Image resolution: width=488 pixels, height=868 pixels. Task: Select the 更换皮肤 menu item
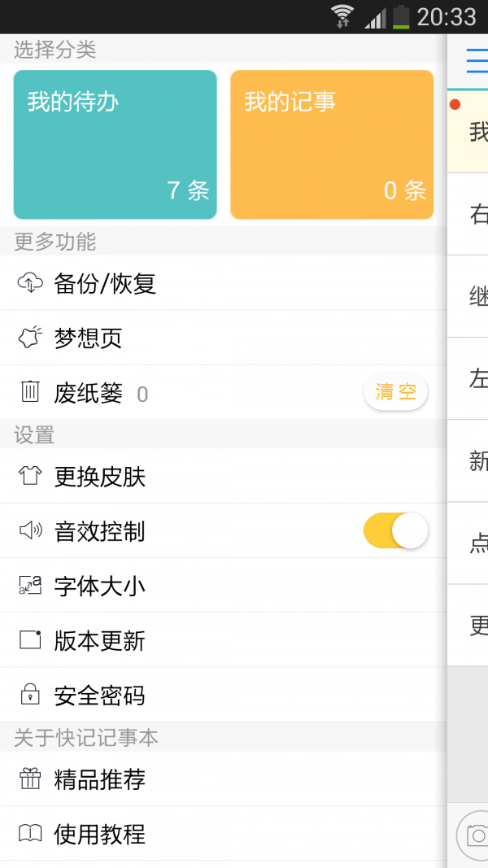pos(100,477)
